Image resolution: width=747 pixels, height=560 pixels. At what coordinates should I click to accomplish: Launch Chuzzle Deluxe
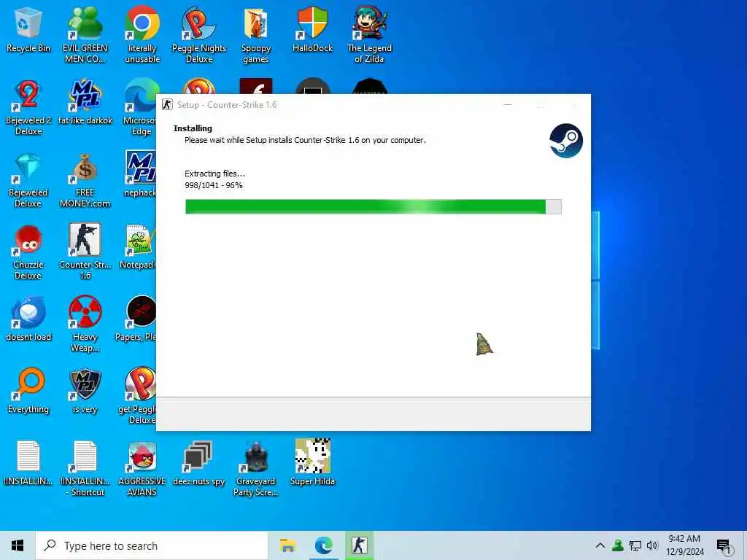point(28,252)
